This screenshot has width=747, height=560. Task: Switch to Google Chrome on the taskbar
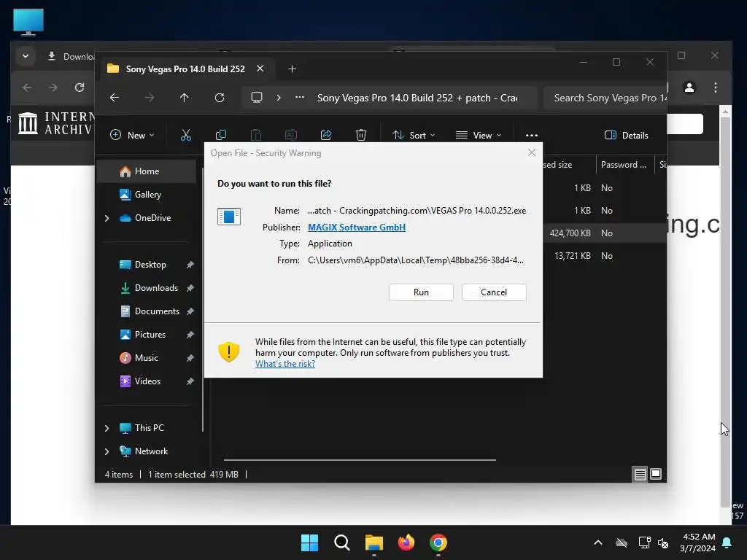(x=438, y=542)
